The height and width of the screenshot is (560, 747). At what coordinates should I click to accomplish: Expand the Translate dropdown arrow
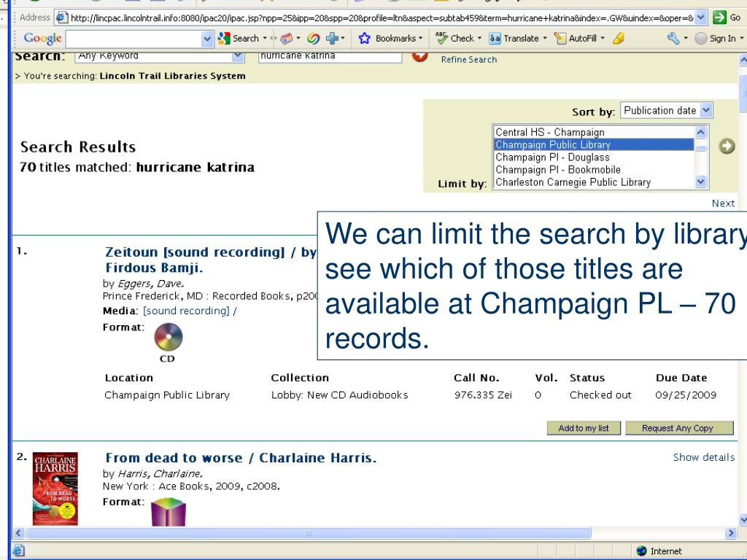pyautogui.click(x=544, y=38)
